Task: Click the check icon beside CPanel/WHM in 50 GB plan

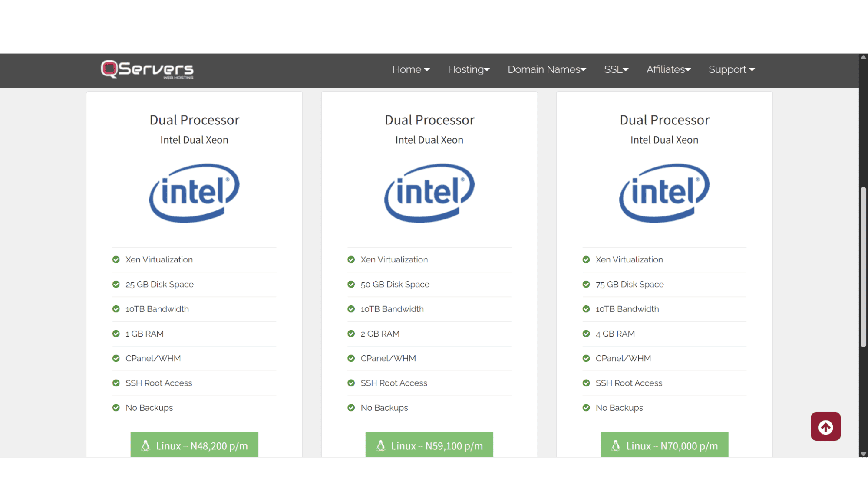Action: (351, 358)
